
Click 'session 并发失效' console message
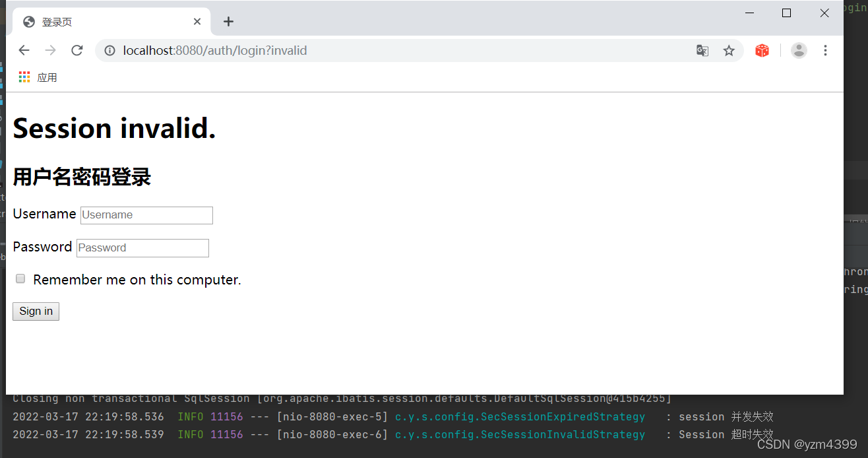pos(726,417)
